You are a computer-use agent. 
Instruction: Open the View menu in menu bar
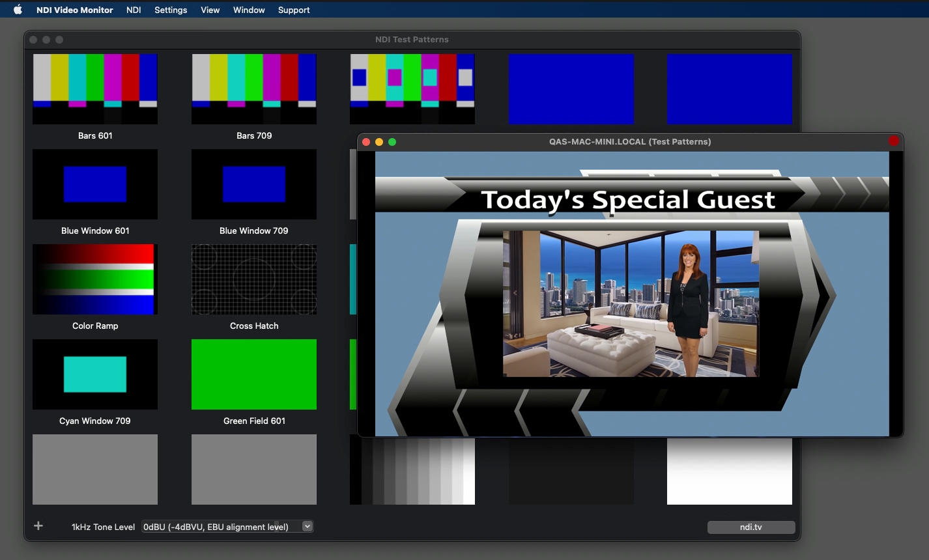210,10
